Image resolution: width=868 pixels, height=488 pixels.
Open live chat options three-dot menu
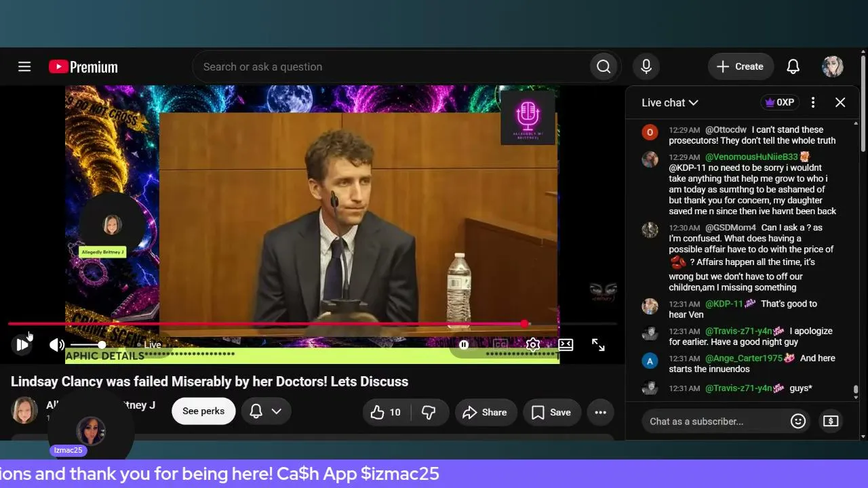[x=813, y=102]
